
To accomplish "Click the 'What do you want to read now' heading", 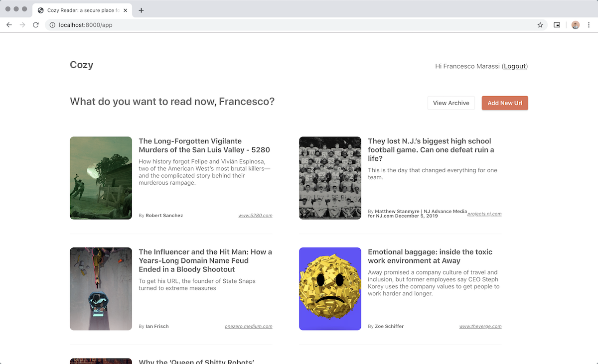I will (x=172, y=102).
